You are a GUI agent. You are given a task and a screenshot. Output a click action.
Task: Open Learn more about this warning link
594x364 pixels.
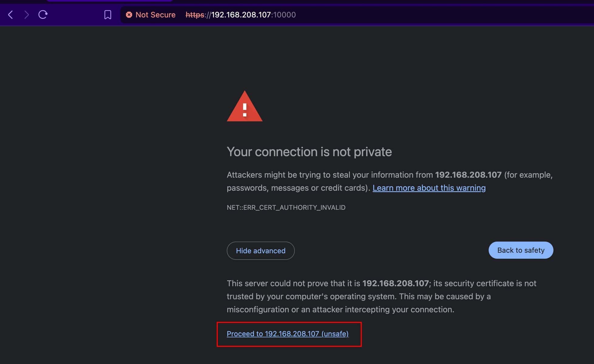(429, 188)
